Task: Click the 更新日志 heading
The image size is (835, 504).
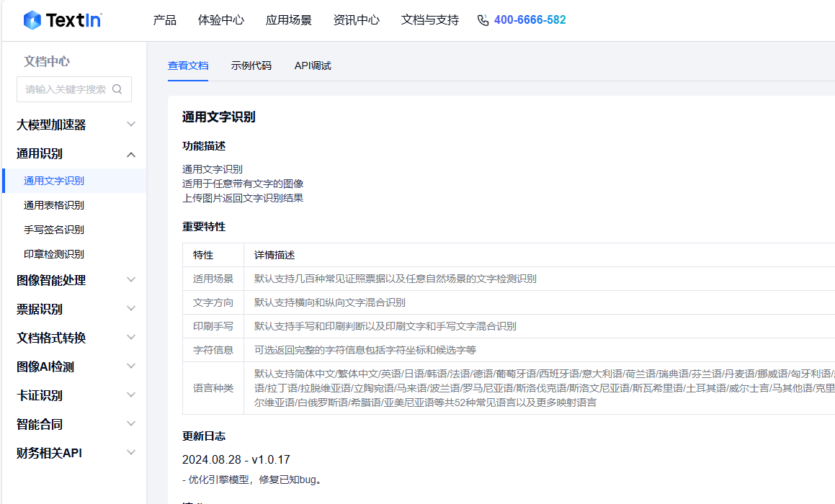Action: coord(204,436)
